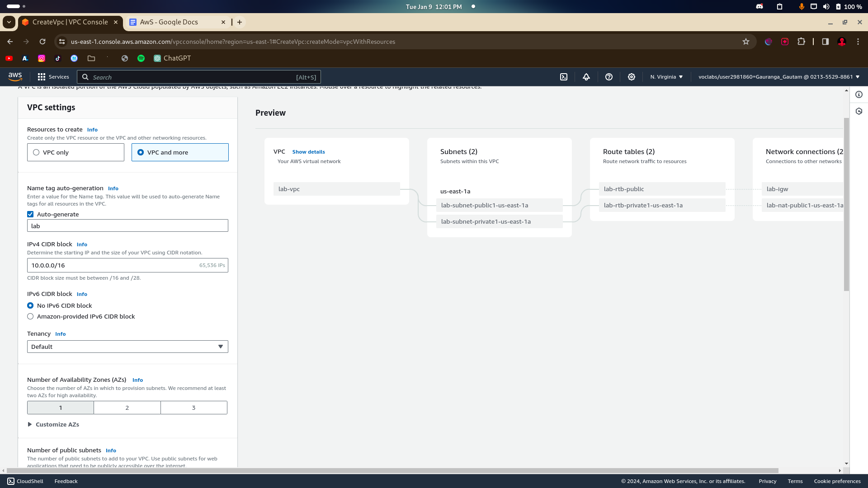
Task: Uncheck the Auto-generate name tag checkbox
Action: tap(30, 214)
